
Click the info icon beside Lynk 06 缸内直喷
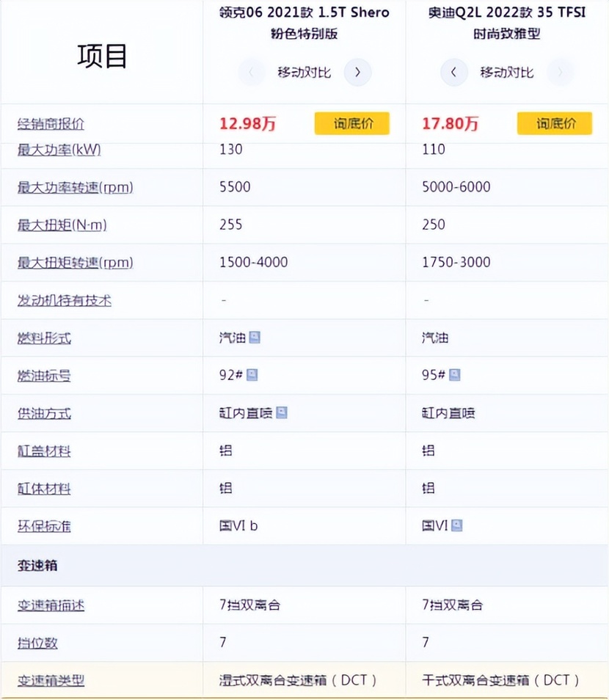(x=282, y=412)
